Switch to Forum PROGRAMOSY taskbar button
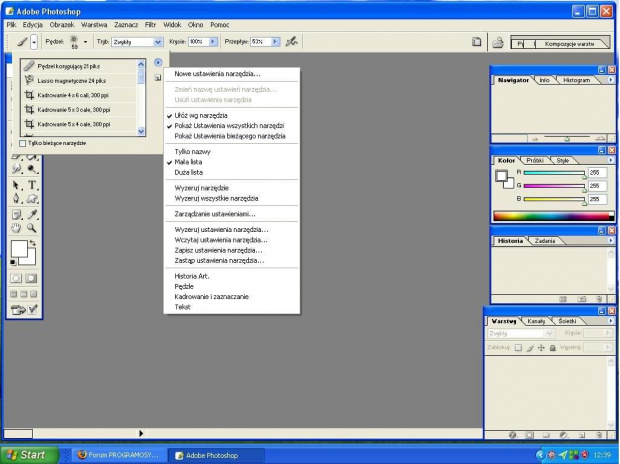This screenshot has width=620, height=464. point(118,455)
